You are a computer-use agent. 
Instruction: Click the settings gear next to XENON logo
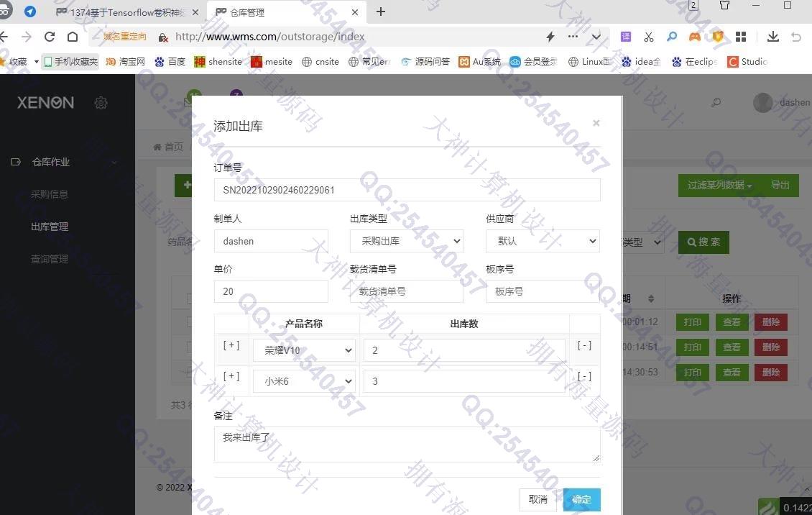point(101,103)
